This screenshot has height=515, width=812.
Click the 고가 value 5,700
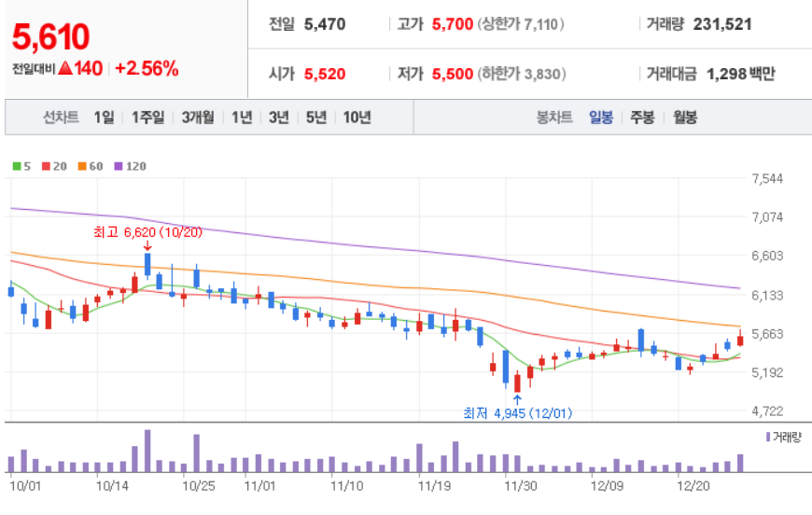[x=453, y=24]
